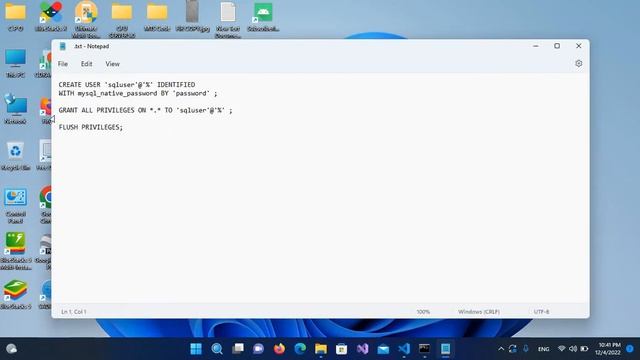Open the clock and date showing 10:41 PM
Image resolution: width=640 pixels, height=360 pixels.
tap(608, 349)
